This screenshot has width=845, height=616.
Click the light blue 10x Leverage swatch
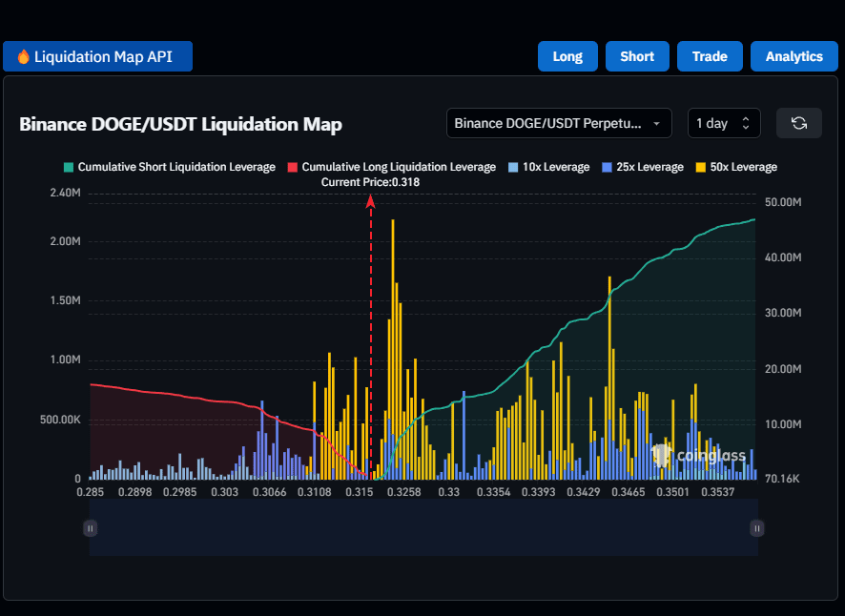(x=513, y=167)
